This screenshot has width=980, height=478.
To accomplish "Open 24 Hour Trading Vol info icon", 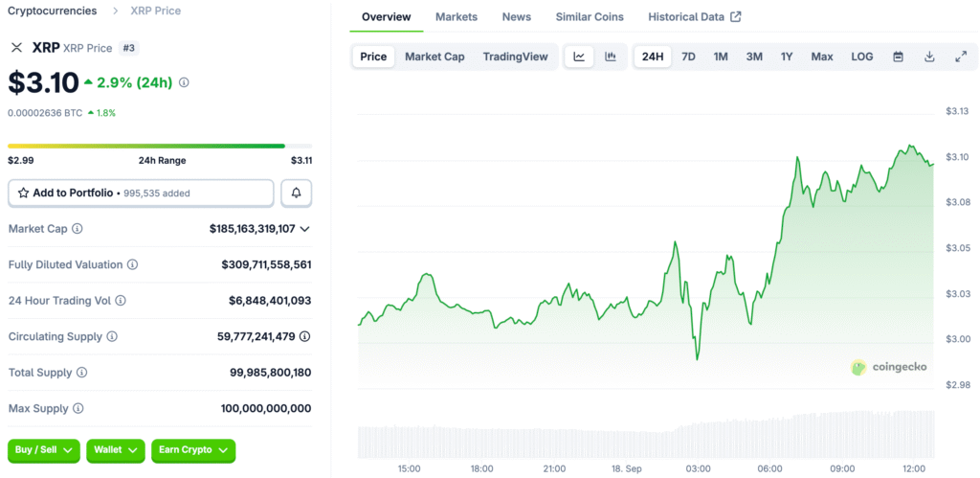I will click(x=121, y=301).
